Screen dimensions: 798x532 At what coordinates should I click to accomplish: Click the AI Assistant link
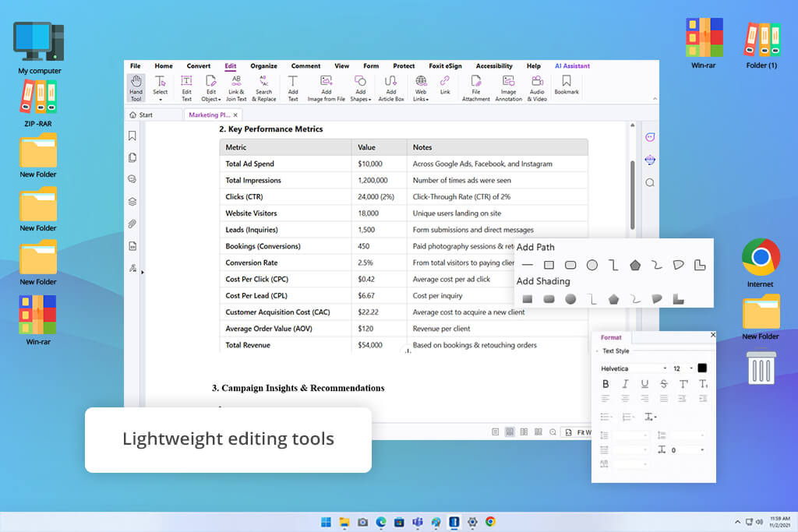[x=572, y=65]
